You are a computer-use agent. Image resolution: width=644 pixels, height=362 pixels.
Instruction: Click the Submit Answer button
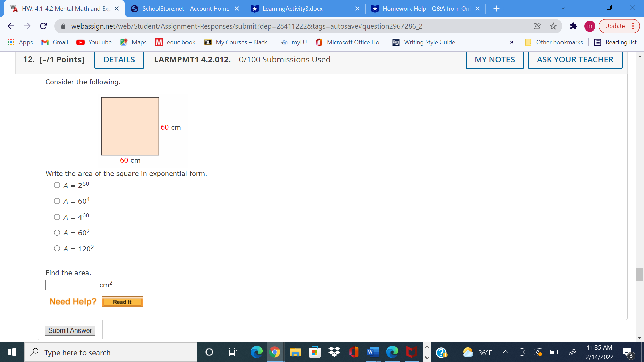[69, 330]
